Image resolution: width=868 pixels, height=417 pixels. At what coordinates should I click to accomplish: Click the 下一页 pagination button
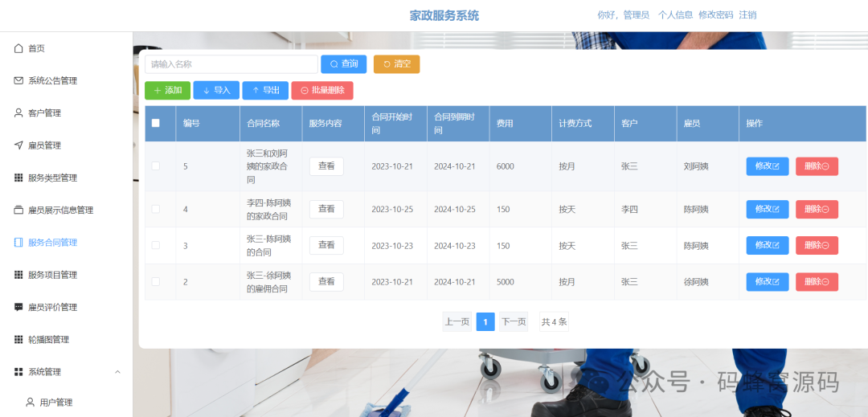(514, 322)
